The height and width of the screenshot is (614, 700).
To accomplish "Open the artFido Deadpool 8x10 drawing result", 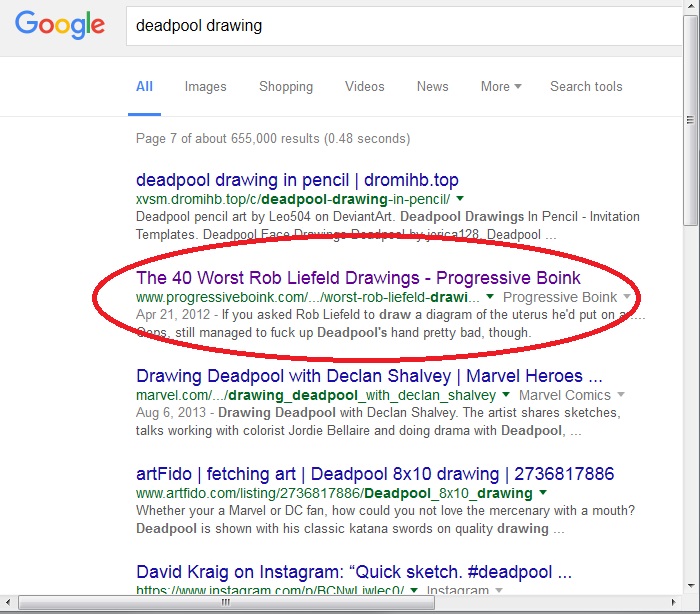I will click(374, 473).
